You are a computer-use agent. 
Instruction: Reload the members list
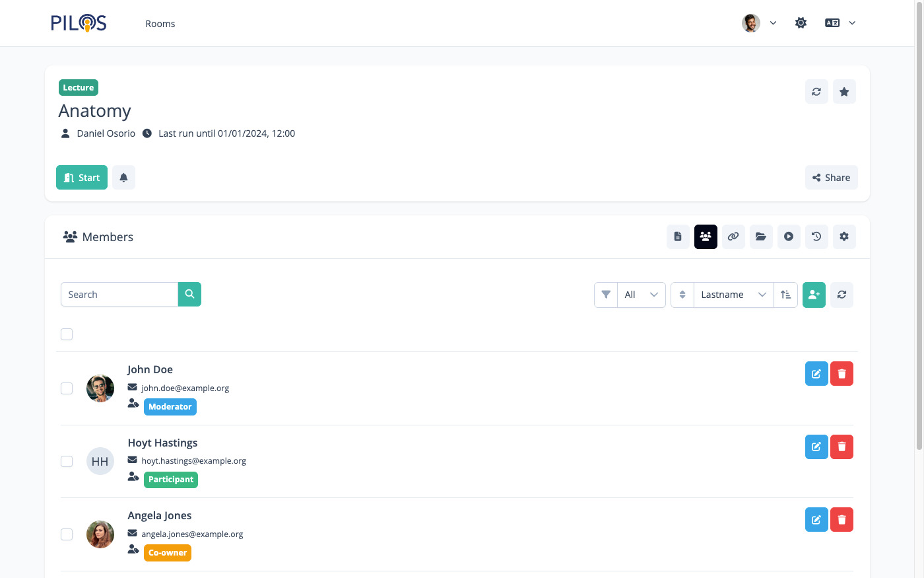[x=841, y=295]
